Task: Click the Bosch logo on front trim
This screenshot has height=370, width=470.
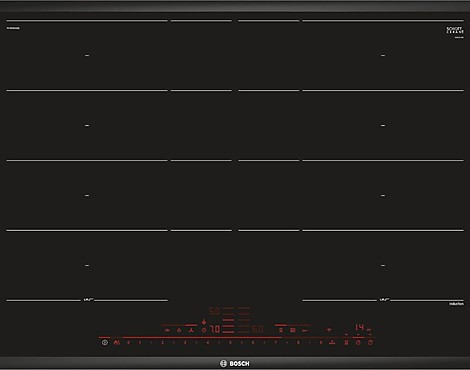Action: tap(235, 363)
